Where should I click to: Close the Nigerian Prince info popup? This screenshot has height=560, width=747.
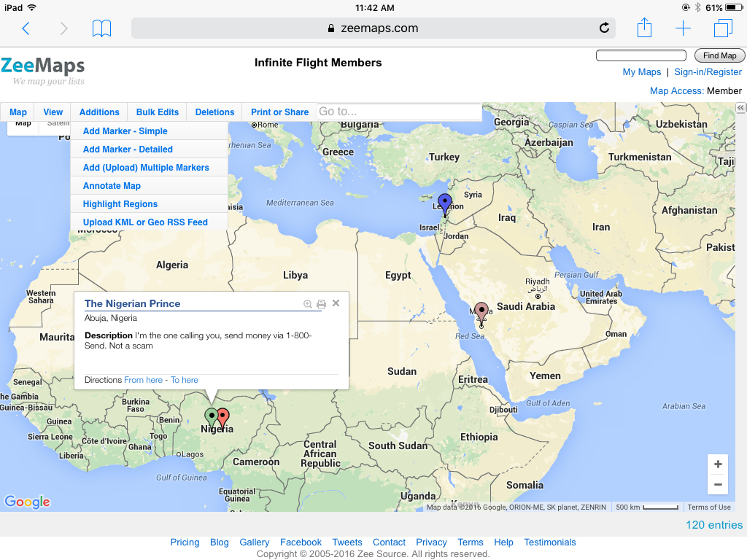point(336,303)
